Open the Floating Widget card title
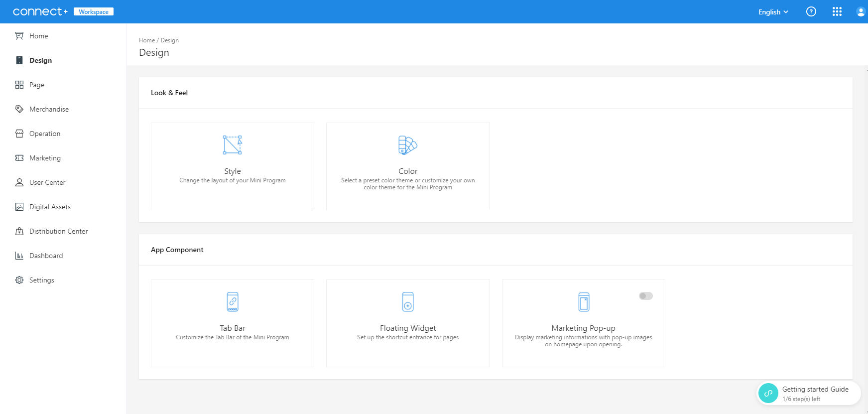The height and width of the screenshot is (414, 868). 408,328
